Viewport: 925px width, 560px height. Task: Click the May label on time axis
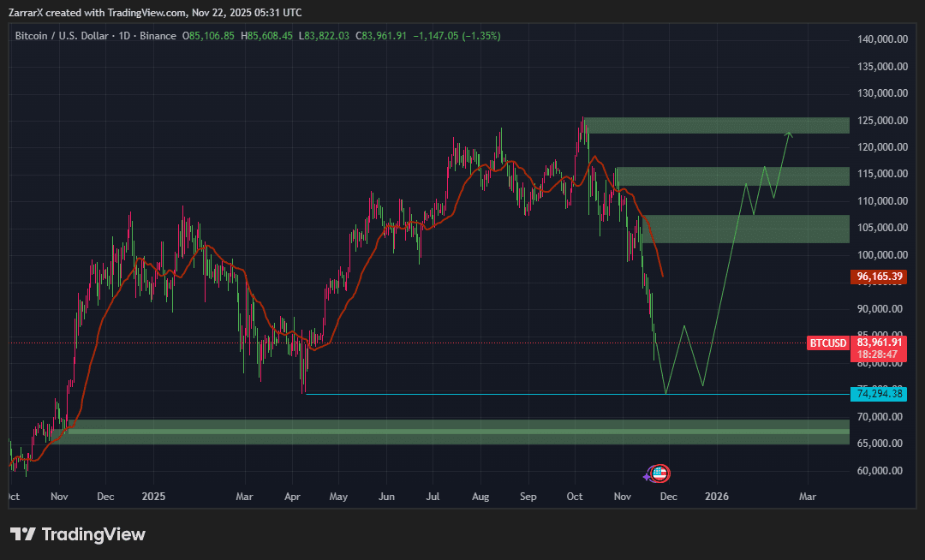tap(338, 497)
